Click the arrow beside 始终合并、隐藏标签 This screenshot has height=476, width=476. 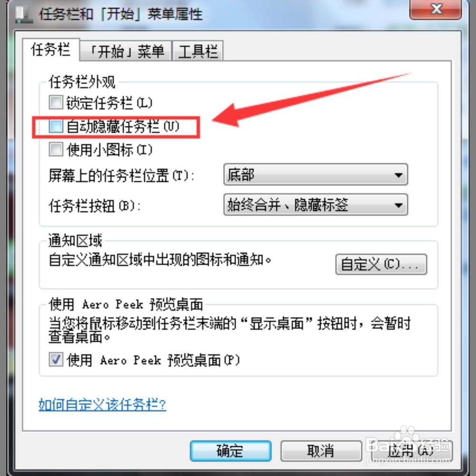pyautogui.click(x=398, y=205)
